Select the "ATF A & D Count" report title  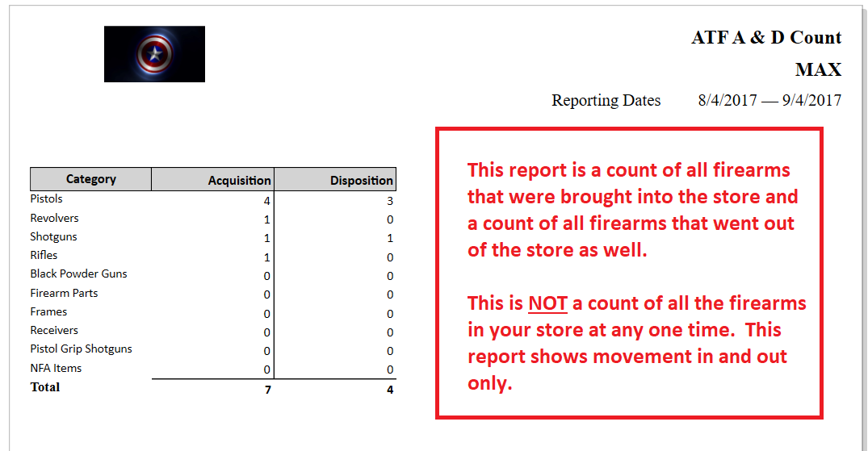(x=766, y=38)
